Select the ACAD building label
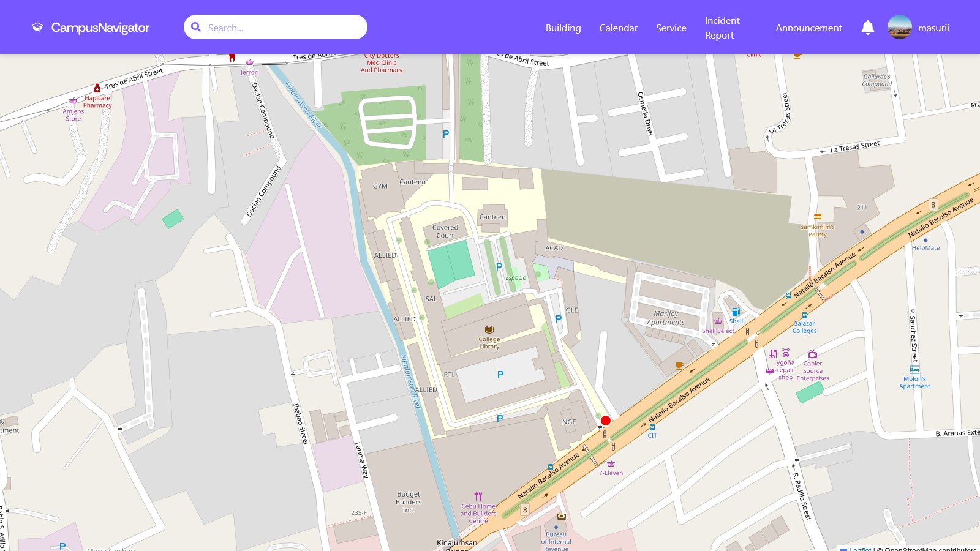The height and width of the screenshot is (551, 980). pyautogui.click(x=554, y=248)
